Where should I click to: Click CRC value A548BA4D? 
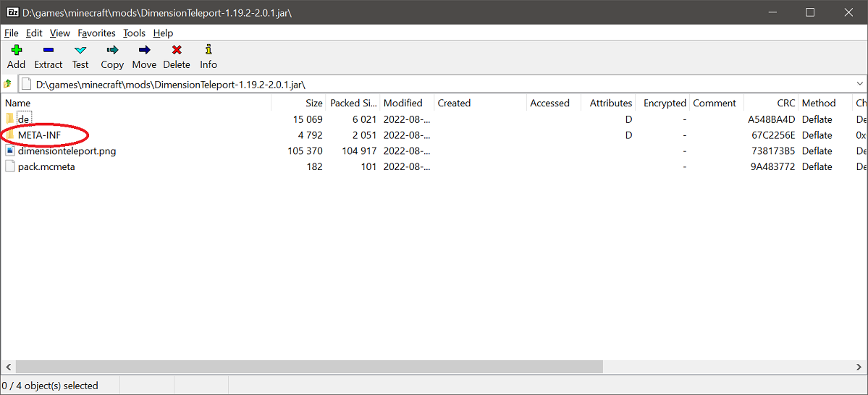[x=772, y=119]
